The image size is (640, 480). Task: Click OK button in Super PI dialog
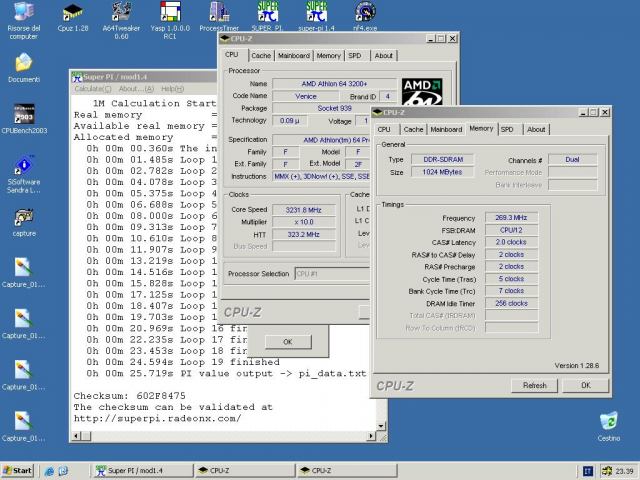(288, 342)
